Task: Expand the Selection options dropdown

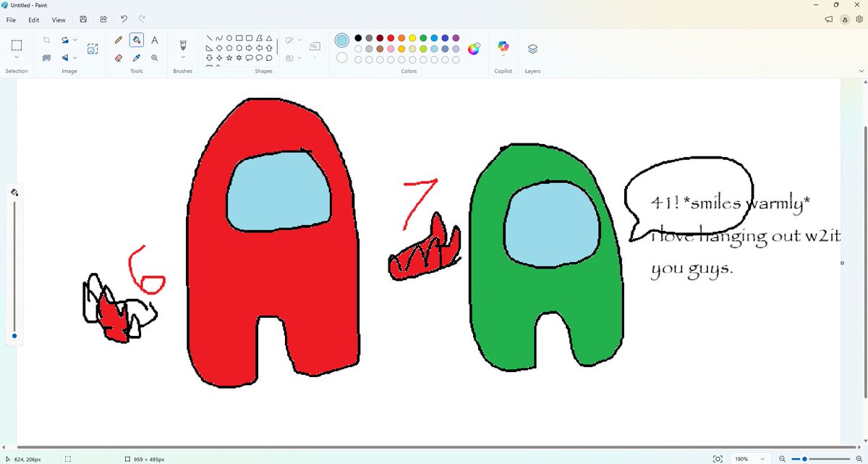Action: (x=17, y=57)
